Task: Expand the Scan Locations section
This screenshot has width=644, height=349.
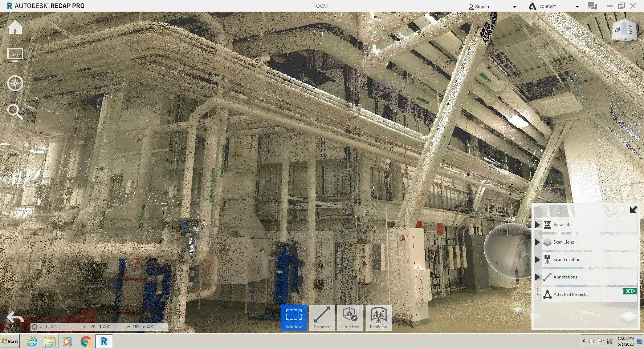Action: coord(538,259)
